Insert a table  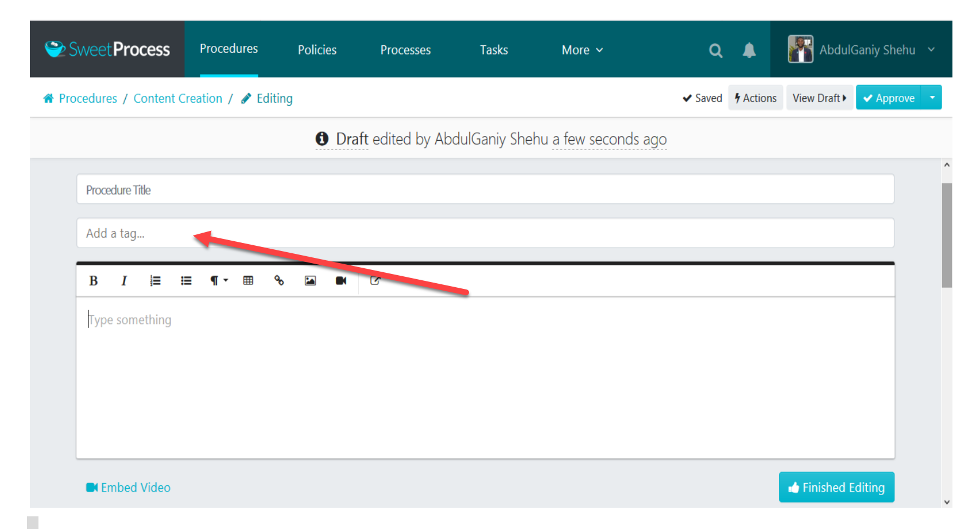[248, 280]
